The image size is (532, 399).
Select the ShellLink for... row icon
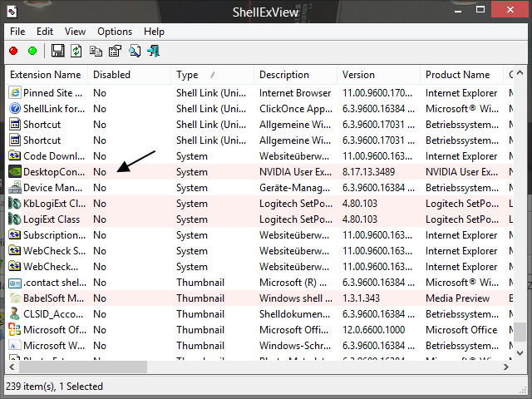click(15, 109)
